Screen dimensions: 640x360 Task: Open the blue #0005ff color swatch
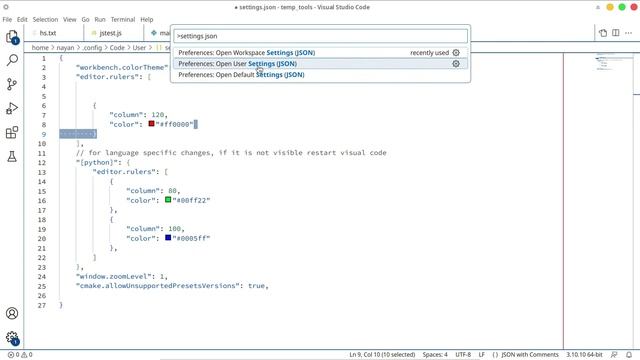point(168,238)
